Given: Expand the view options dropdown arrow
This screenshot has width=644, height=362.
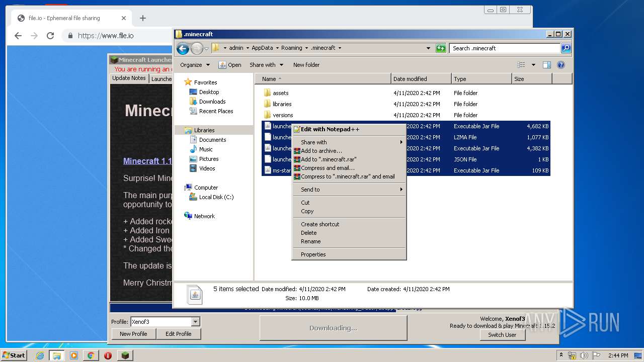Looking at the screenshot, I should [533, 65].
